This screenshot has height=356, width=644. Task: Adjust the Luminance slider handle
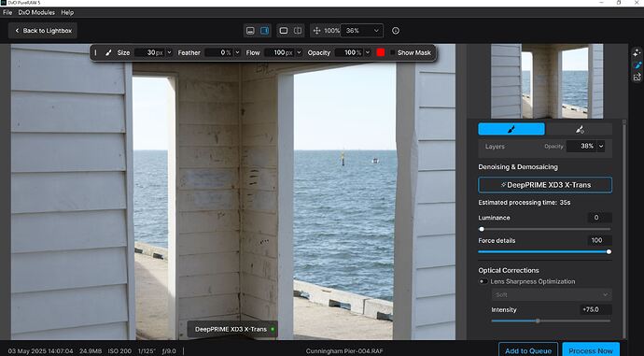point(482,229)
